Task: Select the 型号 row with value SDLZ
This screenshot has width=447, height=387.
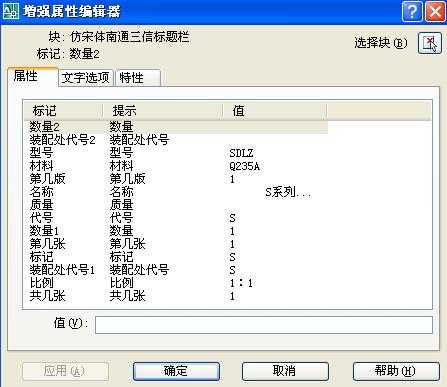Action: [176, 153]
